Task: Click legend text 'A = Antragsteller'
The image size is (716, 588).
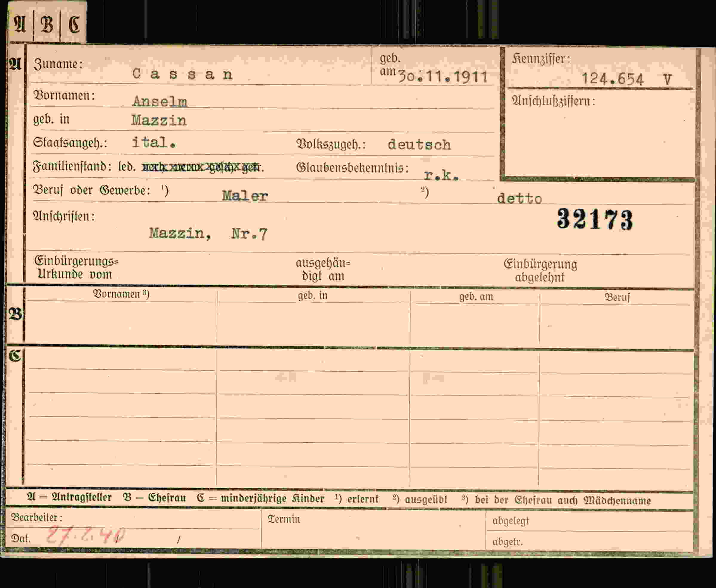Action: pos(69,497)
